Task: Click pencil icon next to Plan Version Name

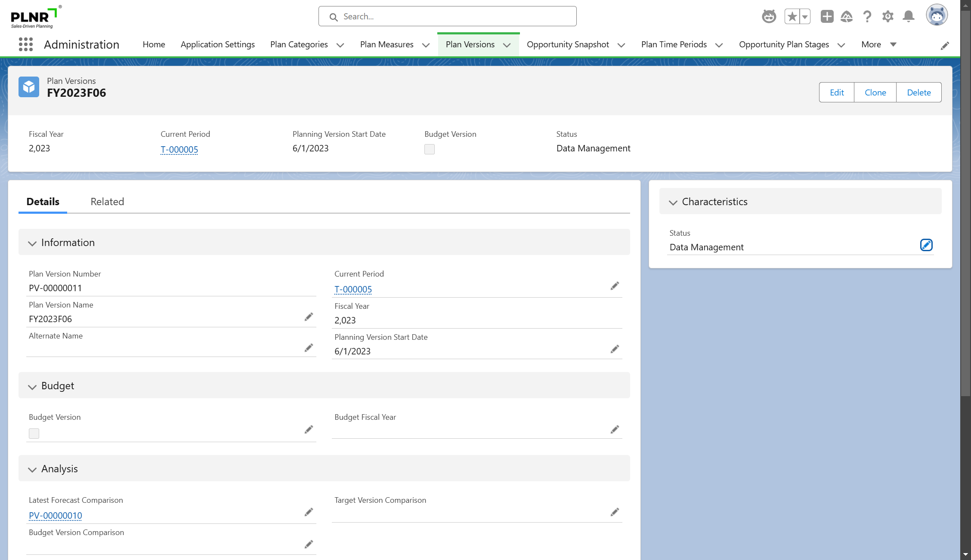Action: pyautogui.click(x=309, y=317)
